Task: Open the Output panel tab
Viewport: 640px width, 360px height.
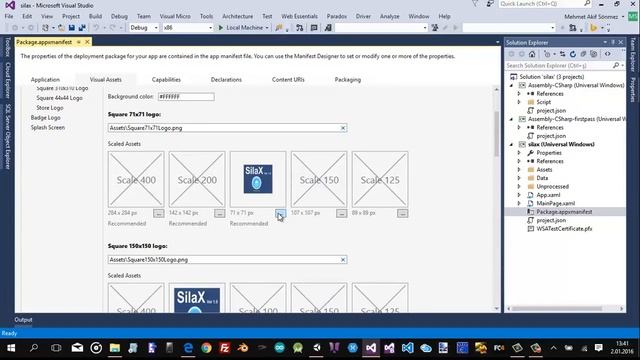Action: [23, 320]
